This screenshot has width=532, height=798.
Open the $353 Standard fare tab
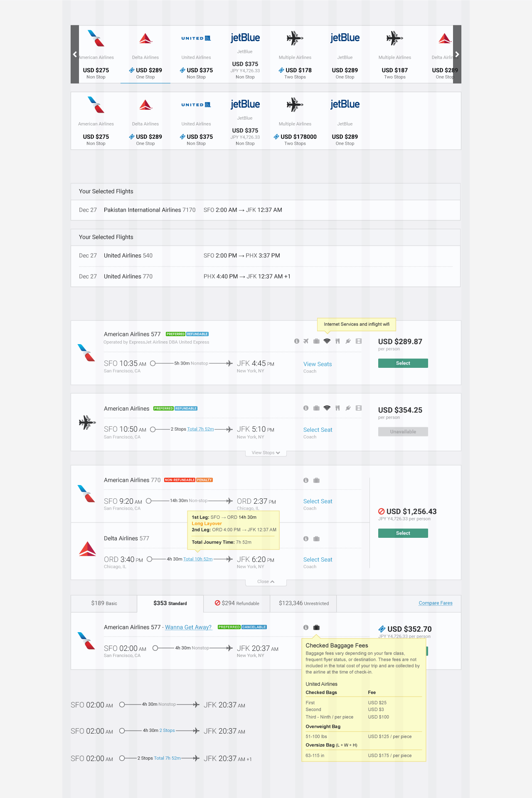[170, 603]
